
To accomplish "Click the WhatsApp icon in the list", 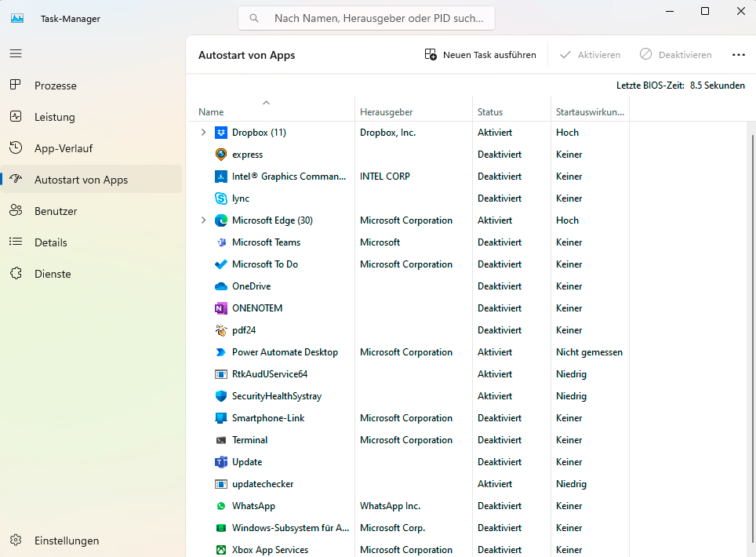I will click(221, 505).
